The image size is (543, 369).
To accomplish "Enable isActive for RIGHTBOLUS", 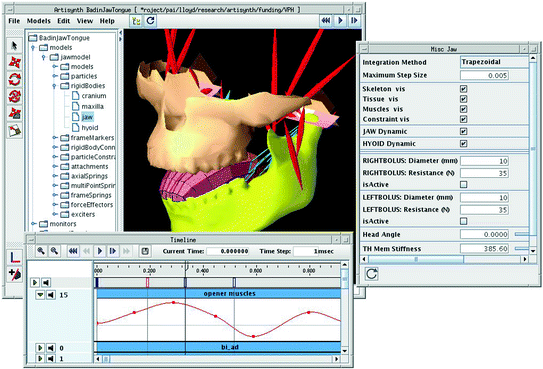I will pyautogui.click(x=464, y=184).
